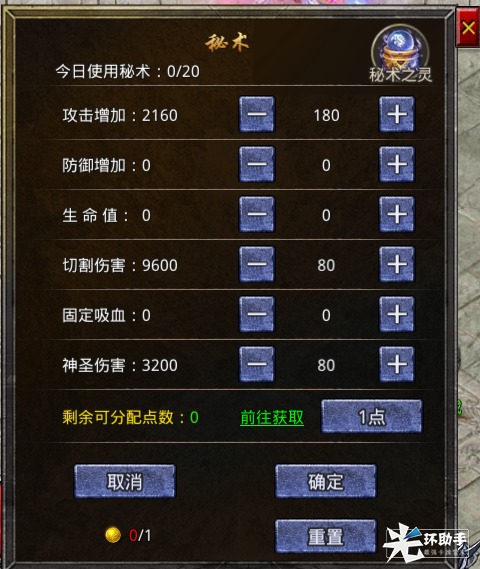
Task: Open the 秘术之灵 orb icon
Action: pyautogui.click(x=400, y=53)
